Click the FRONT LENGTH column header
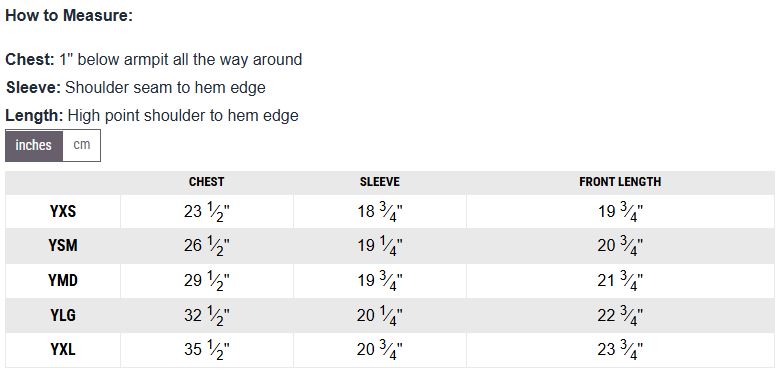The image size is (784, 380). (620, 182)
